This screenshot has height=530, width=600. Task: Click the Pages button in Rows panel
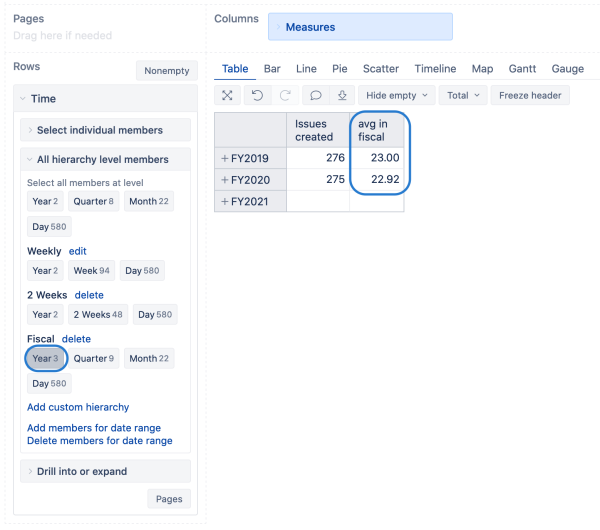[169, 499]
